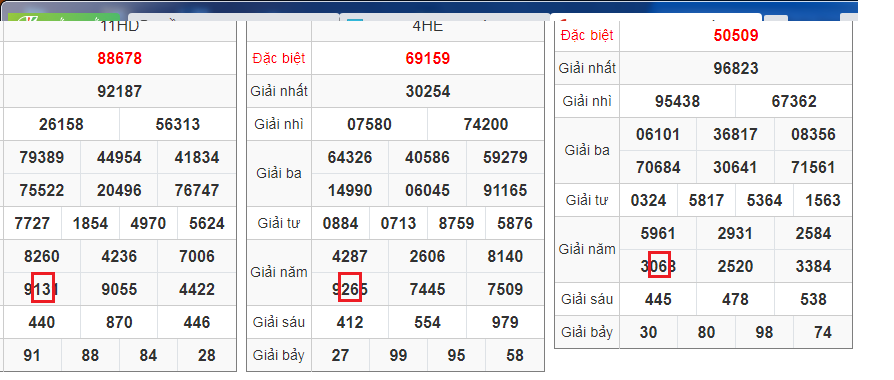Select the number 7509
Screen dimensions: 894x380
pyautogui.click(x=505, y=290)
